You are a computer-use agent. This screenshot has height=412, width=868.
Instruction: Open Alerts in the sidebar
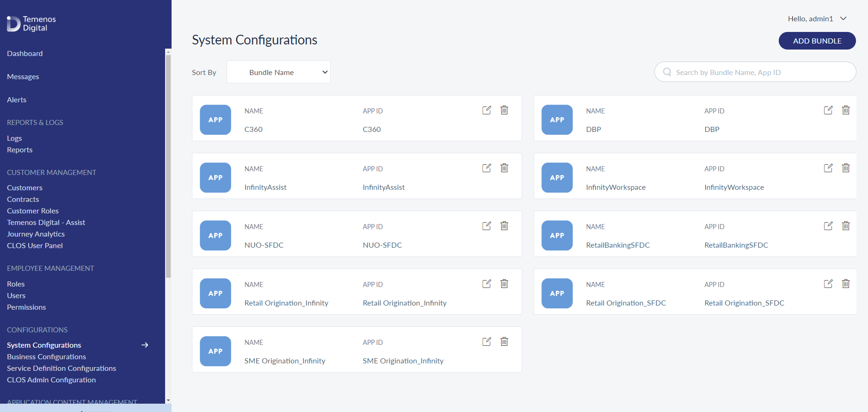pyautogui.click(x=17, y=100)
